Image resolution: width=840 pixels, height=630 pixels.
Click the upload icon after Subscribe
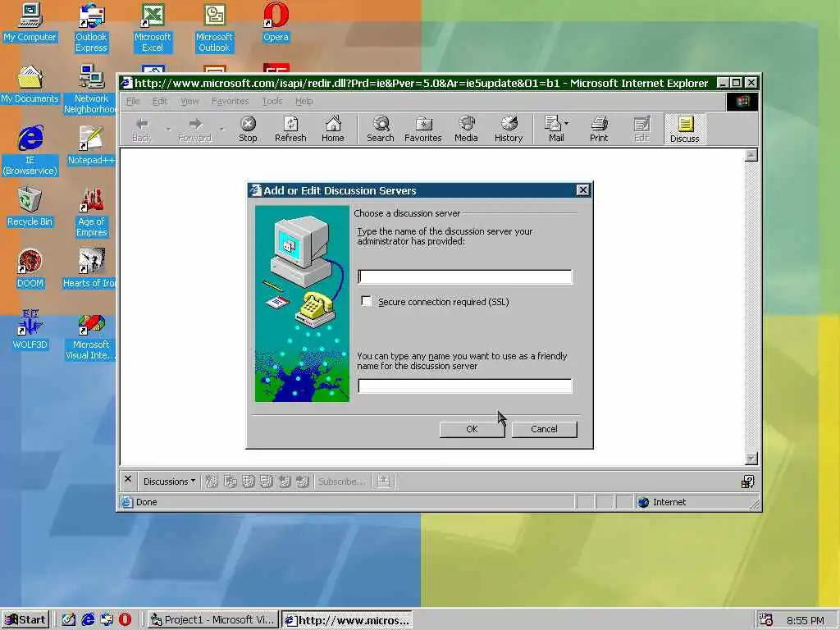[383, 481]
